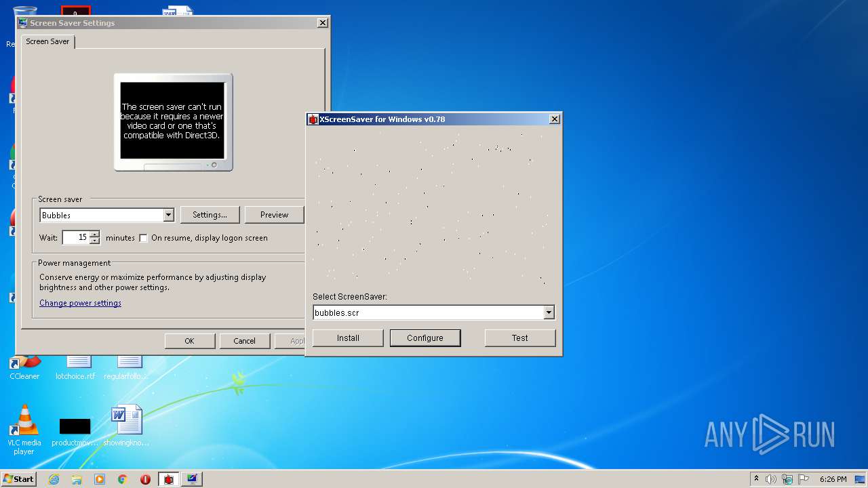Switch to Screen Saver Settings taskbar button

pyautogui.click(x=192, y=479)
